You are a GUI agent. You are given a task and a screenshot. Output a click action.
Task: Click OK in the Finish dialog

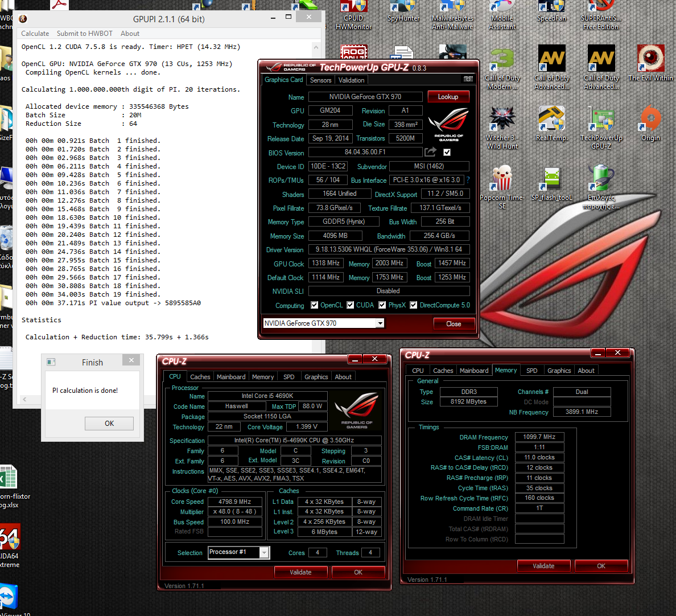109,423
